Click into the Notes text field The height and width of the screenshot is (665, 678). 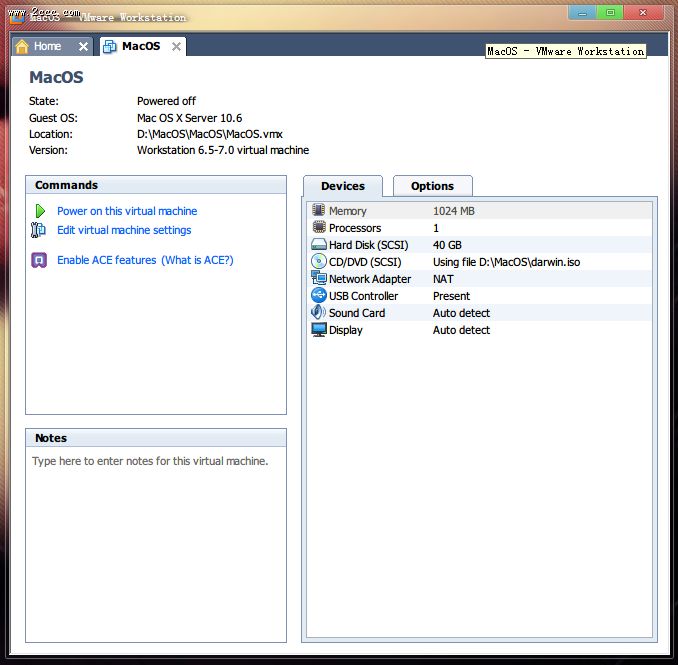click(x=156, y=544)
